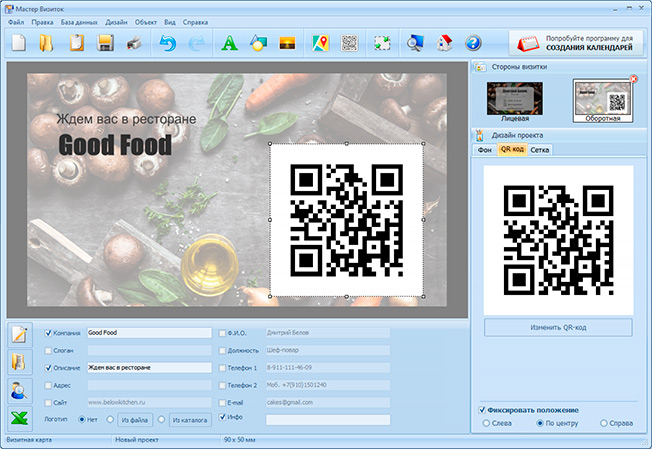Screen dimensions: 652x449
Task: Save project with floppy disk icon
Action: (105, 43)
